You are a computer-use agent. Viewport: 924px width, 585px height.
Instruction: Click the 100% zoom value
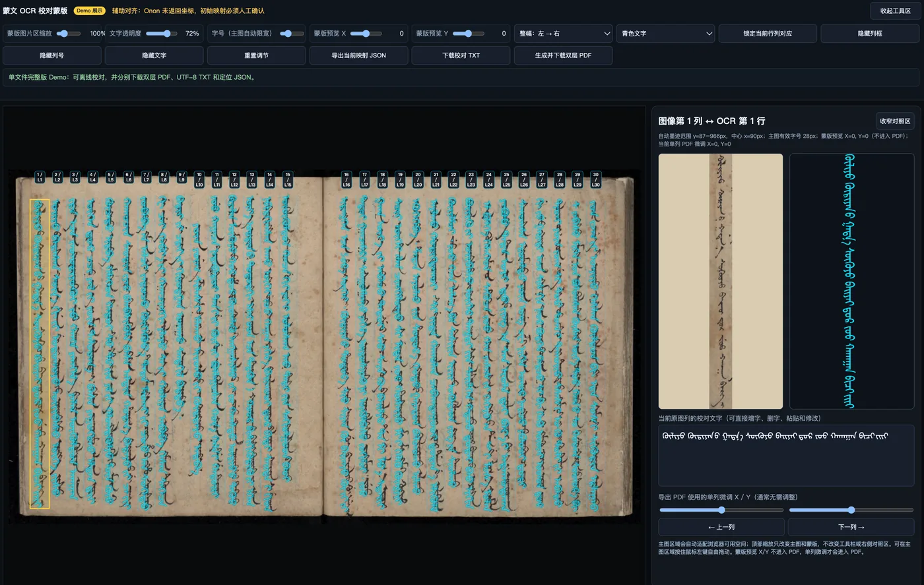97,34
